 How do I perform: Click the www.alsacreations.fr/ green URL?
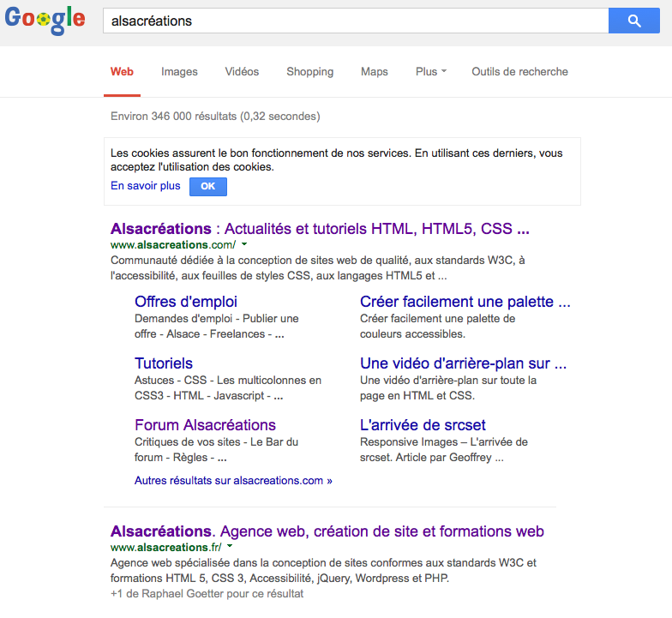click(166, 547)
